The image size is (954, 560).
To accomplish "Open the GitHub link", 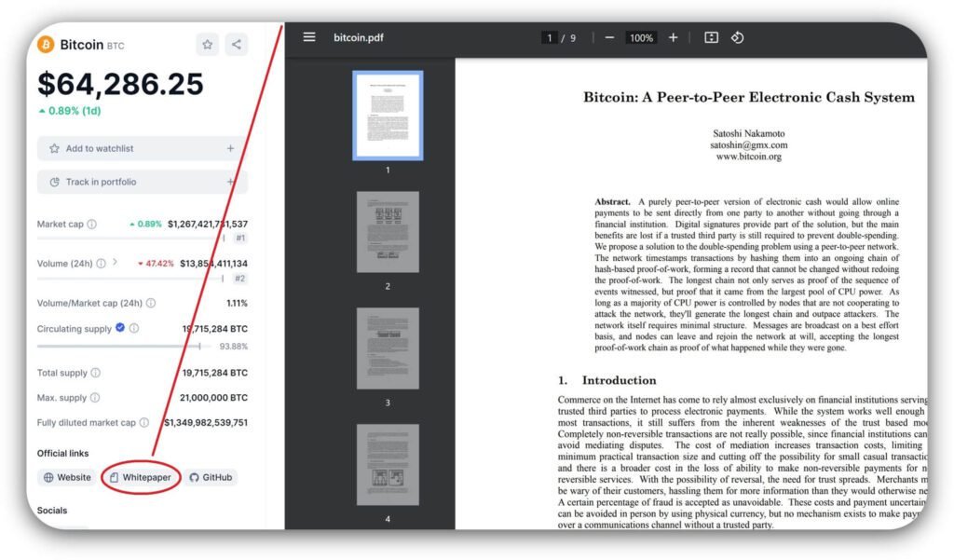I will (211, 477).
